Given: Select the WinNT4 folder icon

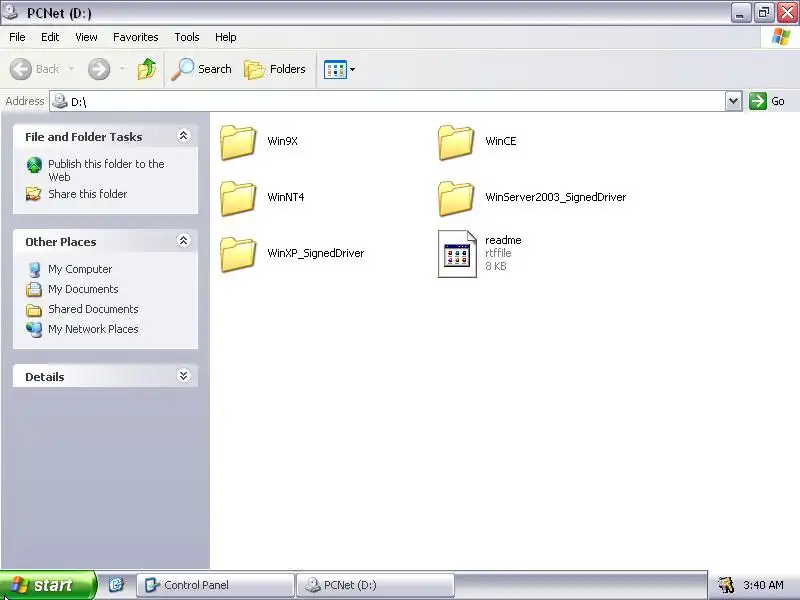Looking at the screenshot, I should click(x=238, y=198).
